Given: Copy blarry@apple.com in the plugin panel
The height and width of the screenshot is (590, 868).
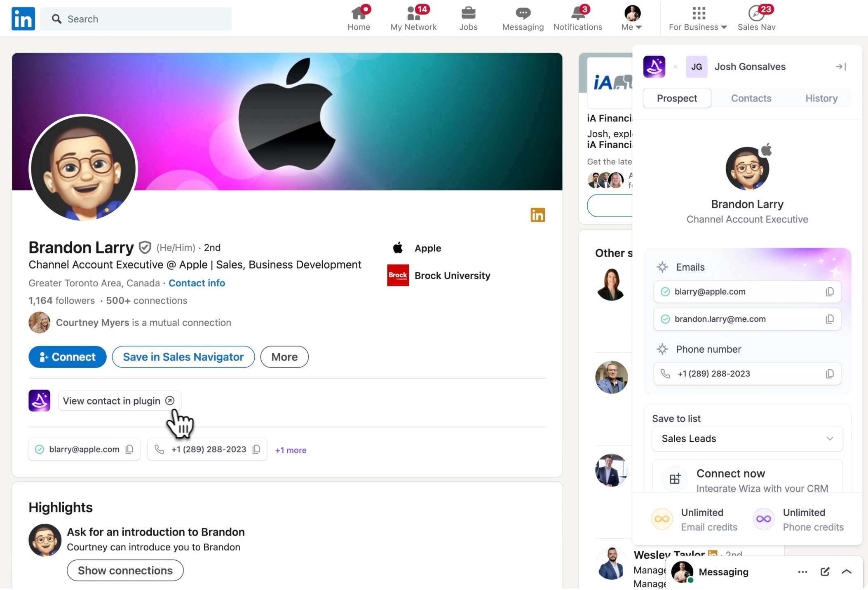Looking at the screenshot, I should (830, 292).
